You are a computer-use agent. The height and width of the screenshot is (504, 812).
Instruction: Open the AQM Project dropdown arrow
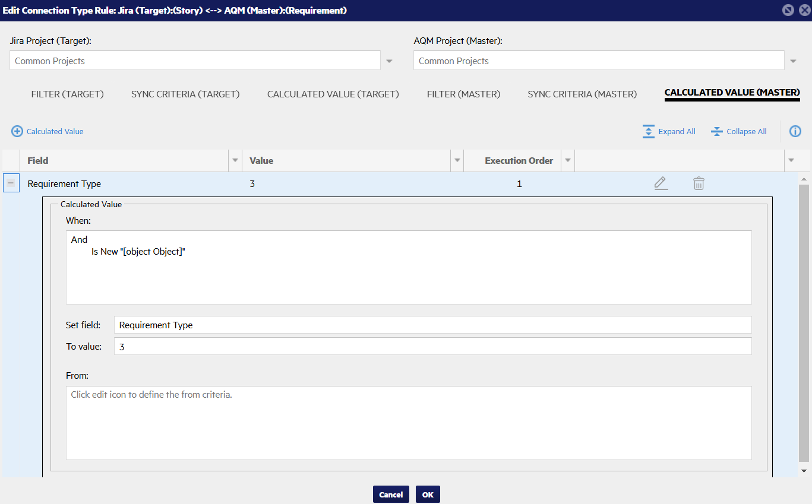(x=794, y=61)
